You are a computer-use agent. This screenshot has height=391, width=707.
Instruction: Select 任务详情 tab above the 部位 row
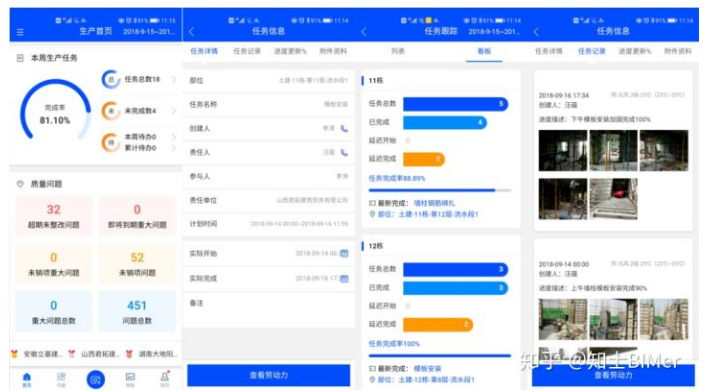click(x=204, y=51)
